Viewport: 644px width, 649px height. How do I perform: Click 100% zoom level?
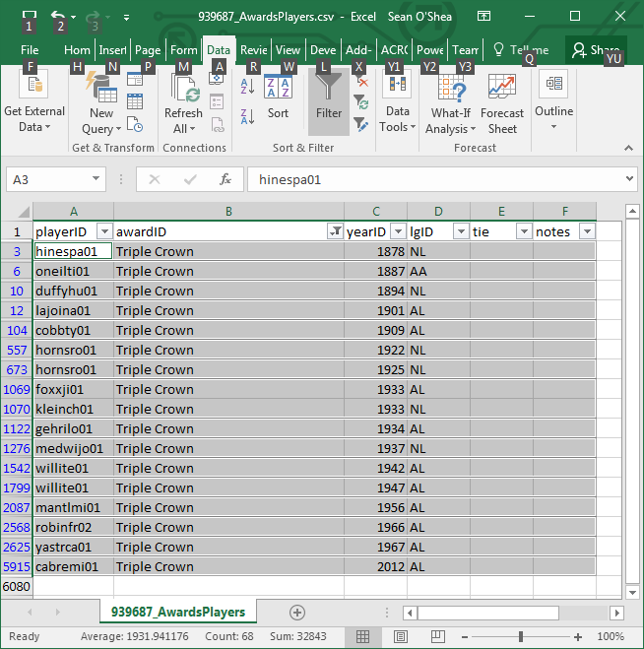pos(611,636)
